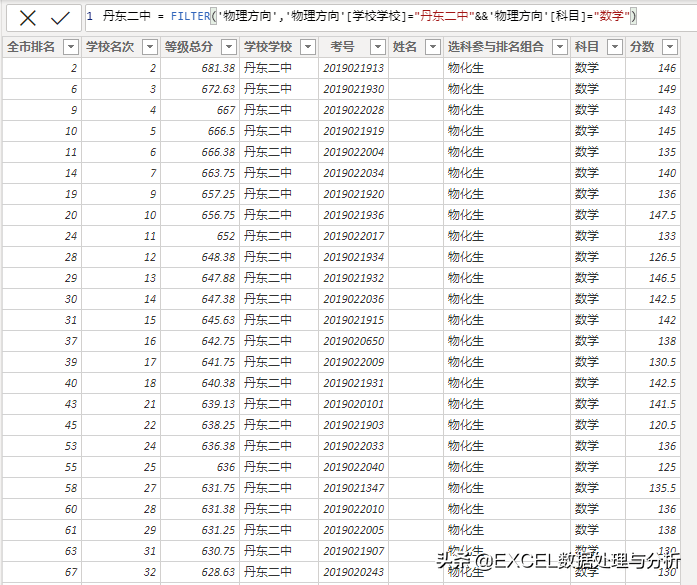
Task: Click total score cell 681.38
Action: pyautogui.click(x=200, y=68)
